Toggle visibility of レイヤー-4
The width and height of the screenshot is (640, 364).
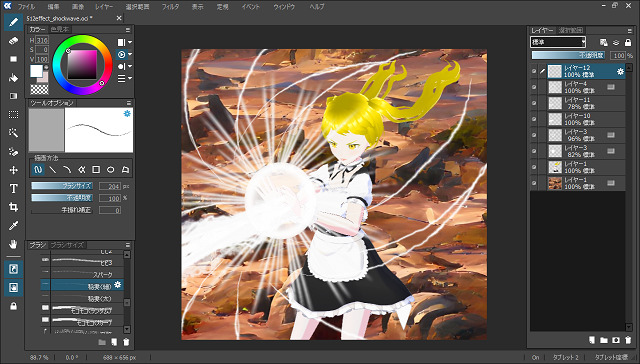tap(534, 87)
